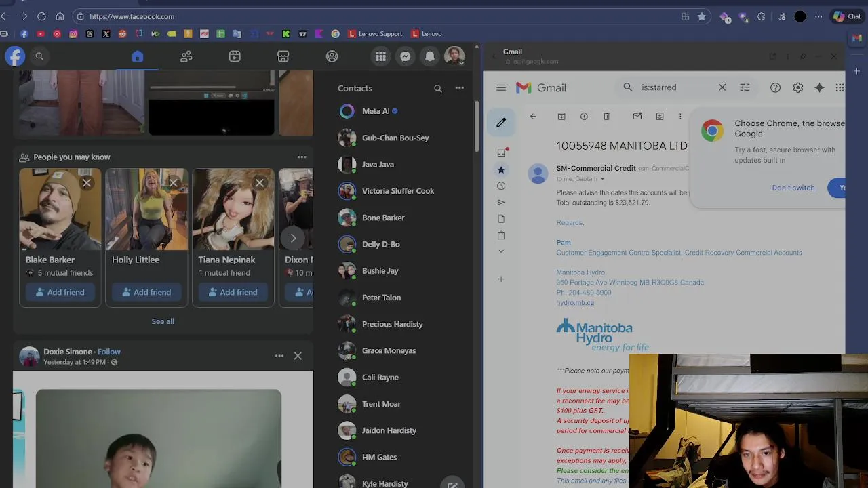Open Gmail support help icon
Image resolution: width=868 pixels, height=488 pixels.
click(x=775, y=87)
